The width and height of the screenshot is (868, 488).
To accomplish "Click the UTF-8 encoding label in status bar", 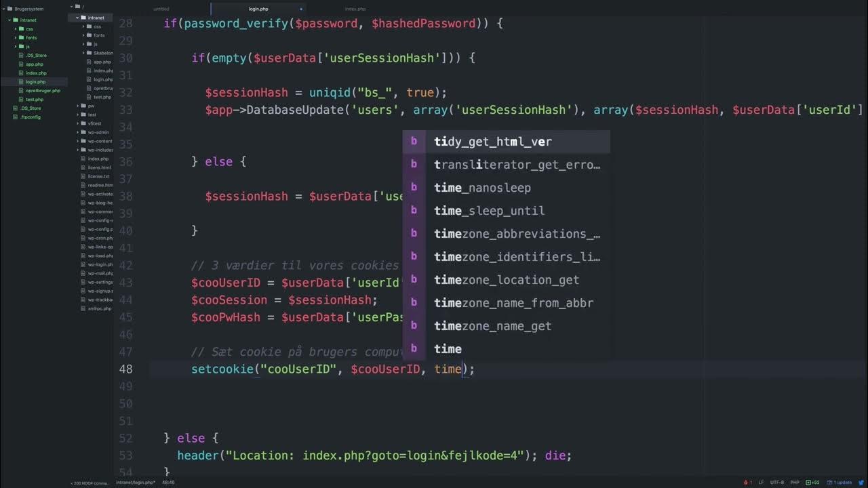I will click(x=777, y=483).
